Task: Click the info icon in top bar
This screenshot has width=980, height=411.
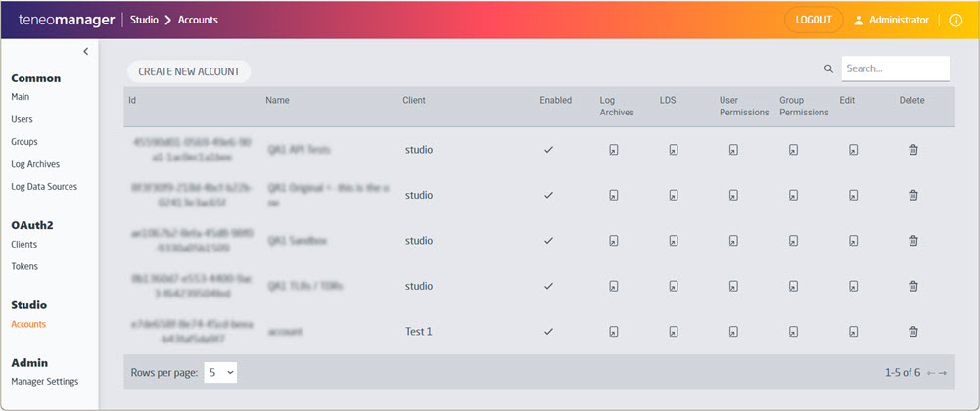Action: (x=956, y=21)
